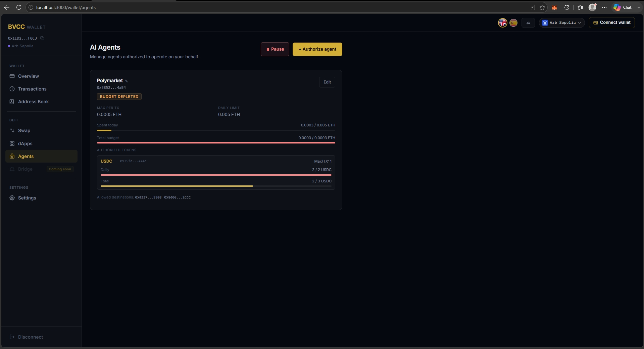The width and height of the screenshot is (644, 349).
Task: Open Copilot Chat in the browser toolbar
Action: click(x=623, y=7)
